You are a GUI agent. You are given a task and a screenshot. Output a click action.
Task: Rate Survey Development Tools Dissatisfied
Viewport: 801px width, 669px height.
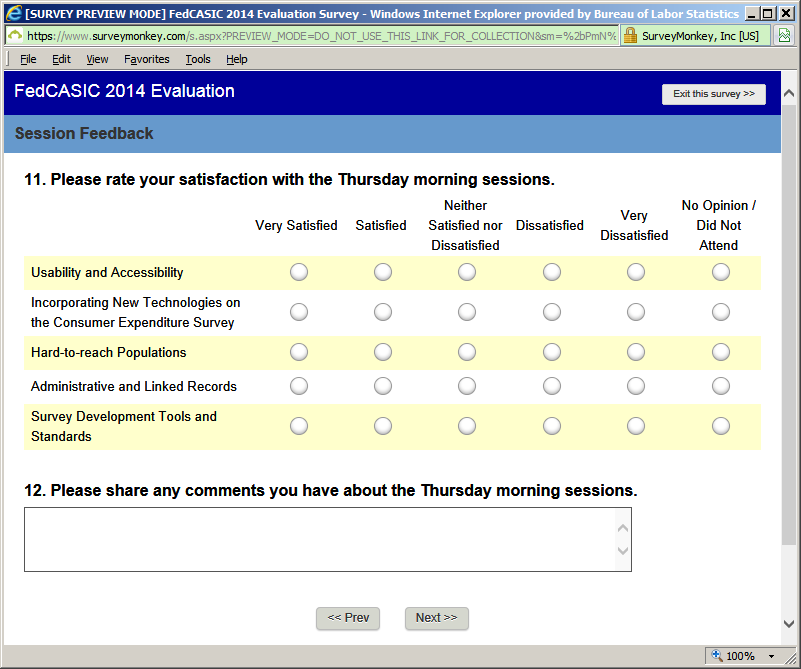click(552, 425)
